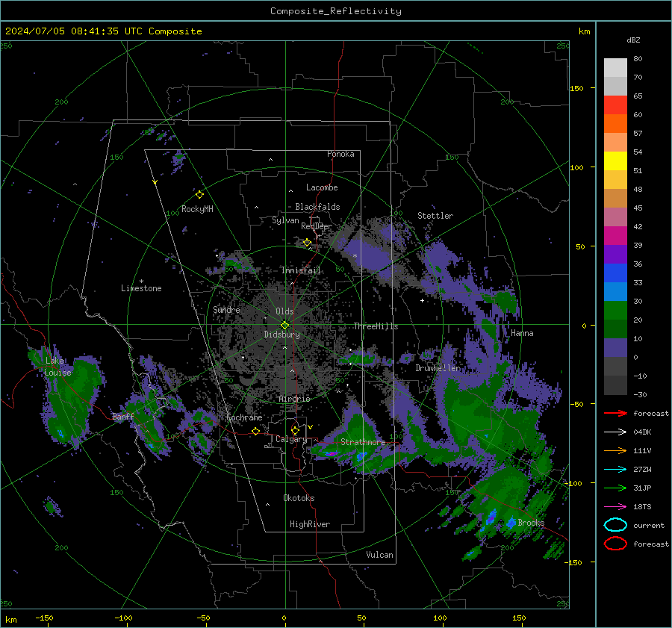Image resolution: width=672 pixels, height=628 pixels.
Task: Click the red forecast oval legend icon
Action: click(x=615, y=544)
